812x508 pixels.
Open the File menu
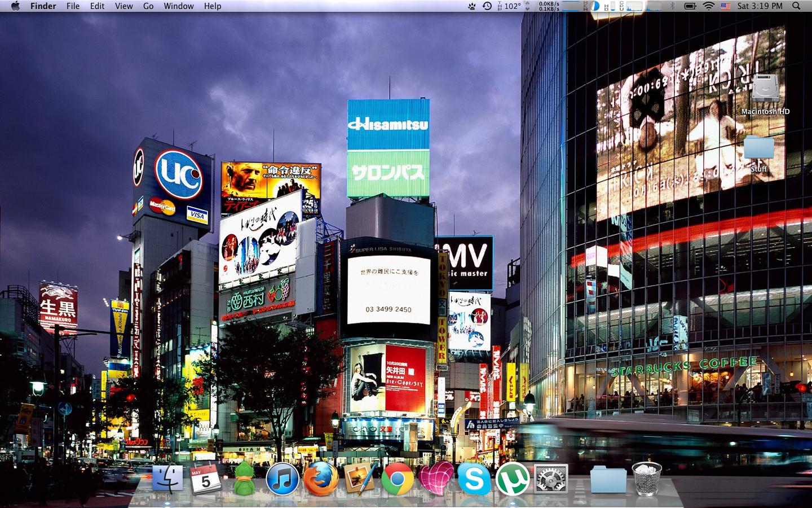[73, 6]
